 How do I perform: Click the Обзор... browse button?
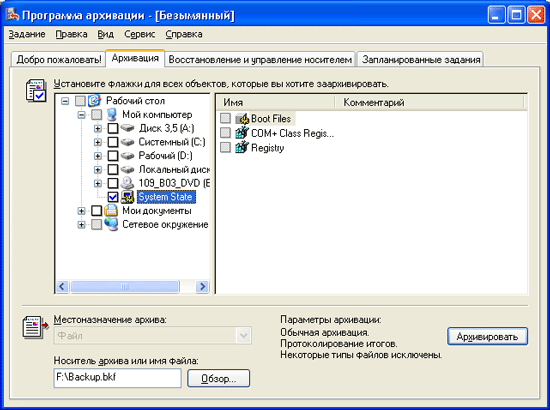pos(219,378)
